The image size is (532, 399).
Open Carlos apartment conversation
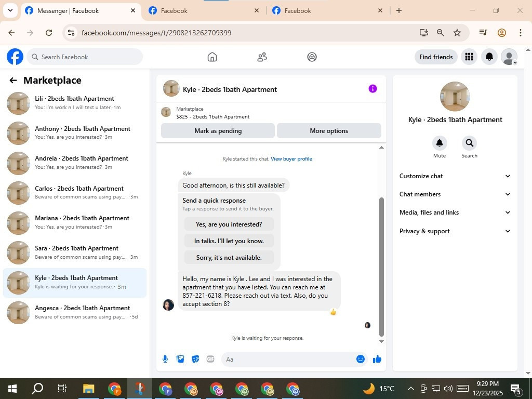[75, 193]
